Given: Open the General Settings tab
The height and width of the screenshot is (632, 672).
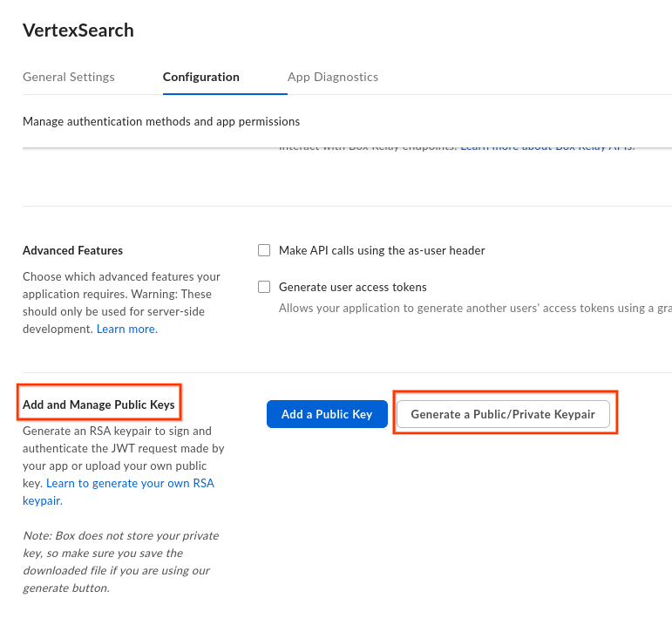Looking at the screenshot, I should coord(69,77).
